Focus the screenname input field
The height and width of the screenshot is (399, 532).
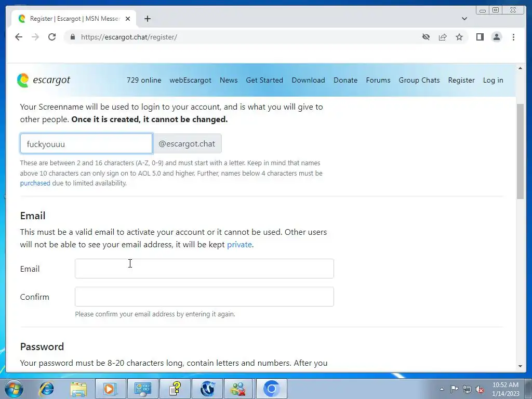click(x=86, y=143)
